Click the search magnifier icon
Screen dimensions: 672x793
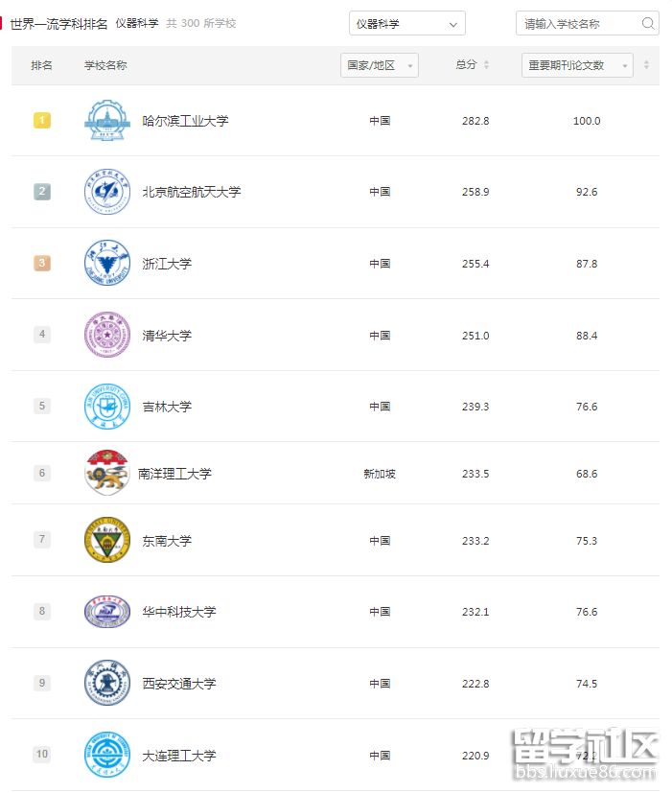coord(648,24)
